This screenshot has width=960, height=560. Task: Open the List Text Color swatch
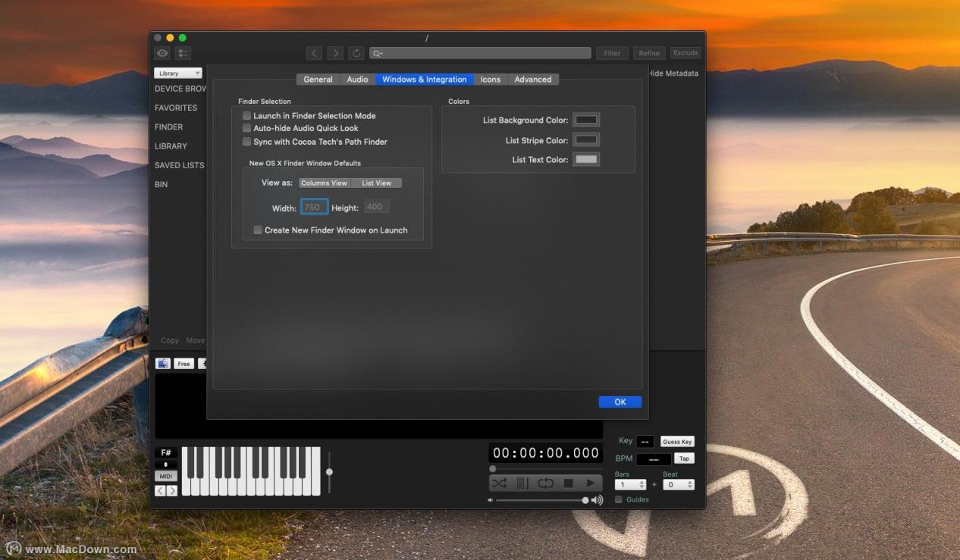[x=586, y=160]
